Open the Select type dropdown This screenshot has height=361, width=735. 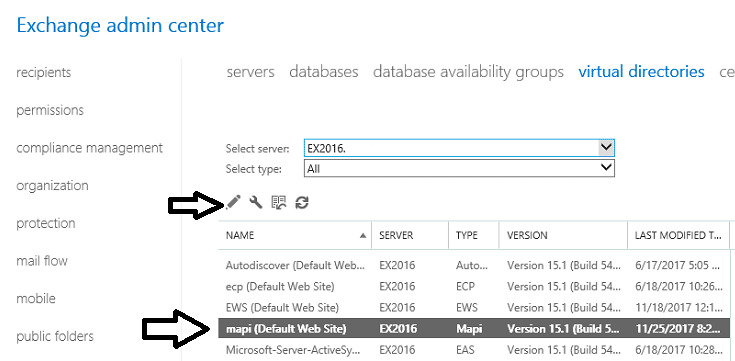tap(459, 168)
